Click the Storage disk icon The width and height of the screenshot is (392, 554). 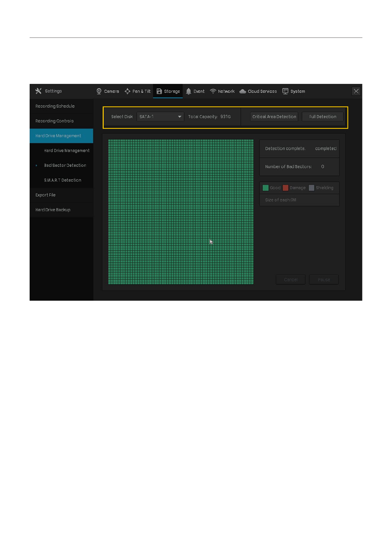(159, 91)
